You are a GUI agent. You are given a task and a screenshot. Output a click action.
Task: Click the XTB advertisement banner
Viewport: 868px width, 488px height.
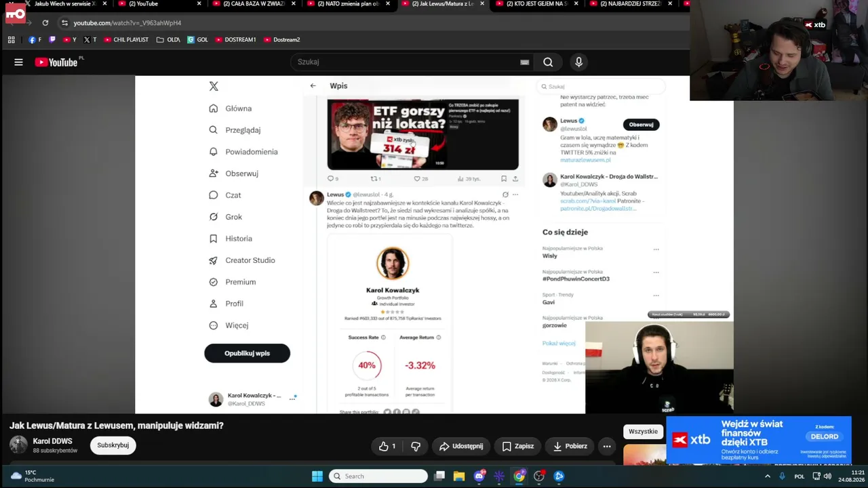(x=758, y=440)
